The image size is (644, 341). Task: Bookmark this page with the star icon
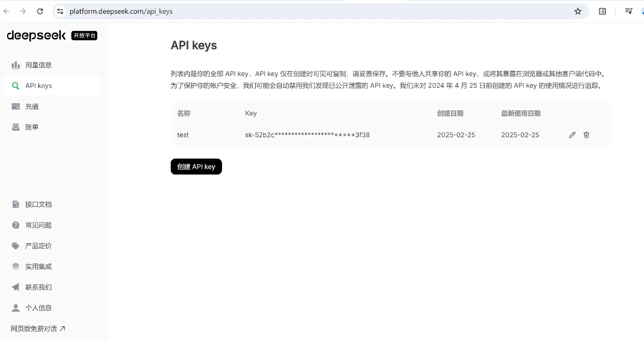(x=578, y=11)
